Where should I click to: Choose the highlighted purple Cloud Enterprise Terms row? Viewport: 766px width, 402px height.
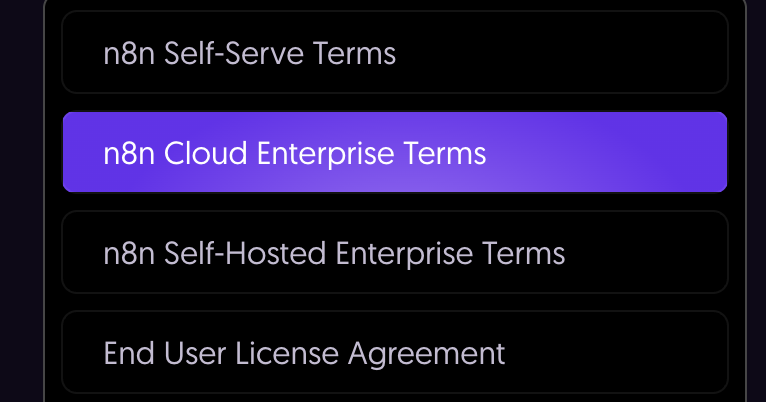[394, 153]
